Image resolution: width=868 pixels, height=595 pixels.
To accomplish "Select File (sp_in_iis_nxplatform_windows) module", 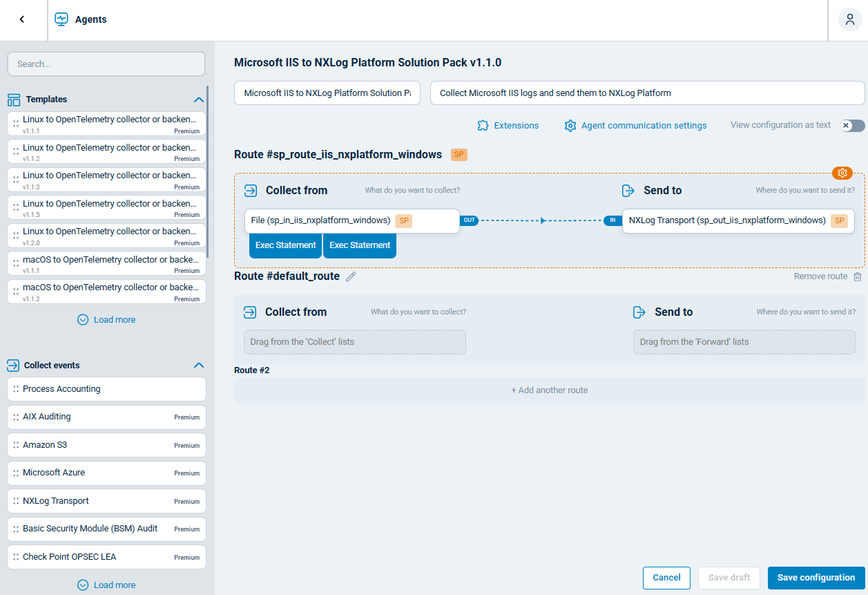I will (x=352, y=221).
